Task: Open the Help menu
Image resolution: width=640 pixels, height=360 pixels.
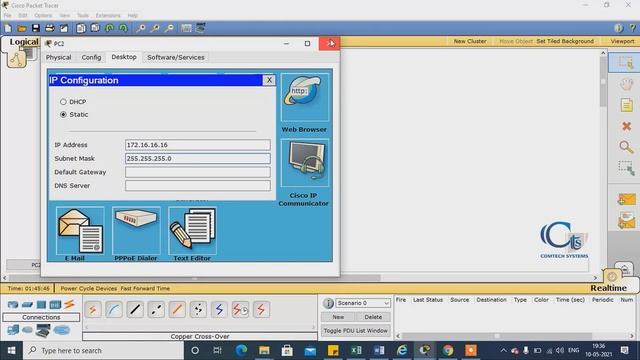Action: coord(133,16)
